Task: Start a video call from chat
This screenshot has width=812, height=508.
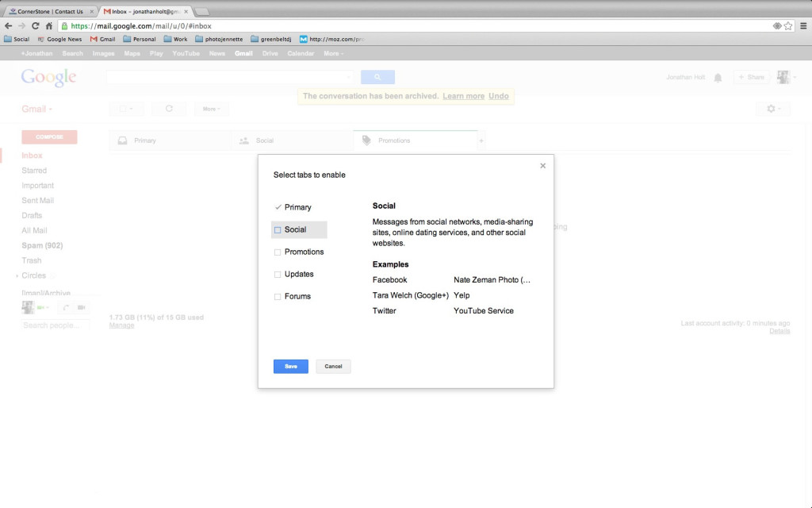Action: [82, 307]
